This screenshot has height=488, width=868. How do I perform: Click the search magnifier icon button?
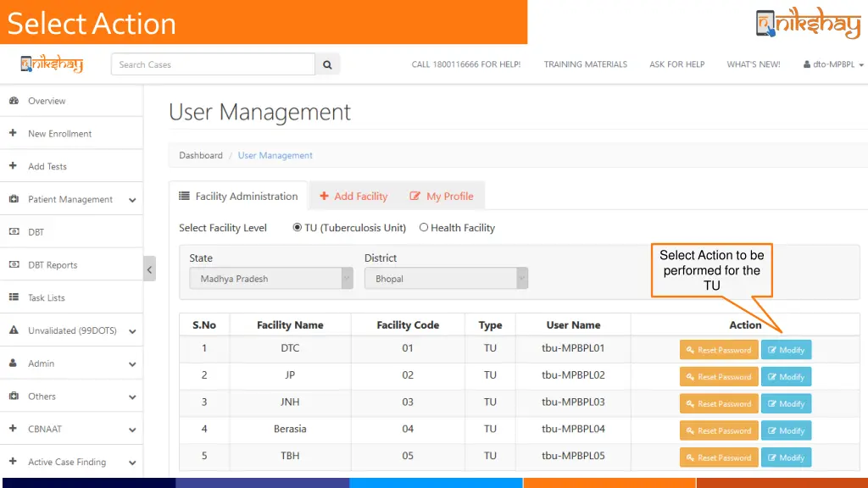click(x=327, y=64)
